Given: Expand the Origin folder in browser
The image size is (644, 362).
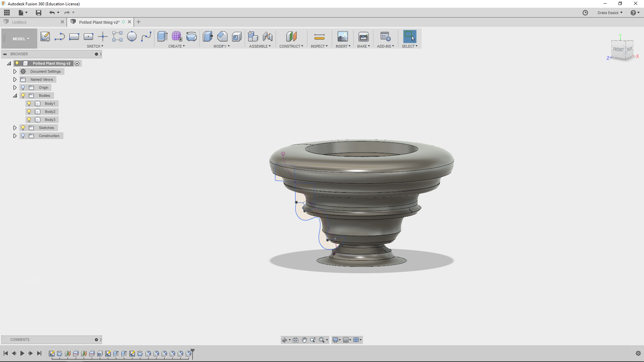Looking at the screenshot, I should [x=15, y=87].
